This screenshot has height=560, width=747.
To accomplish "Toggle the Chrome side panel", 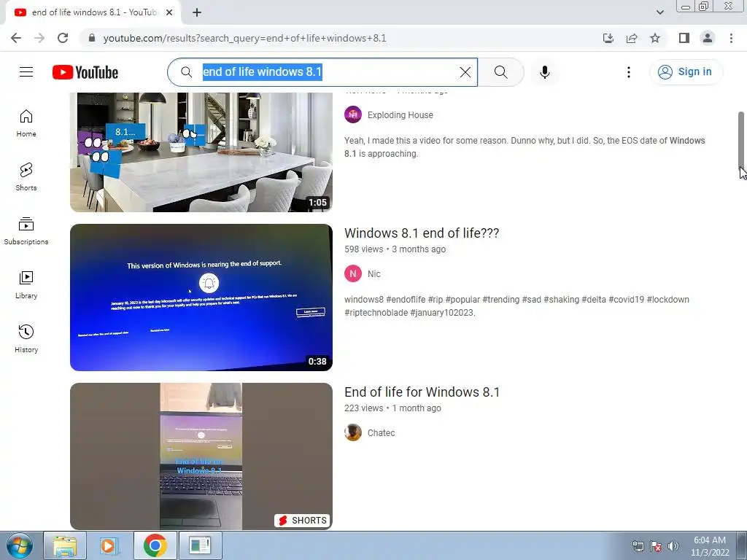I will click(x=684, y=38).
